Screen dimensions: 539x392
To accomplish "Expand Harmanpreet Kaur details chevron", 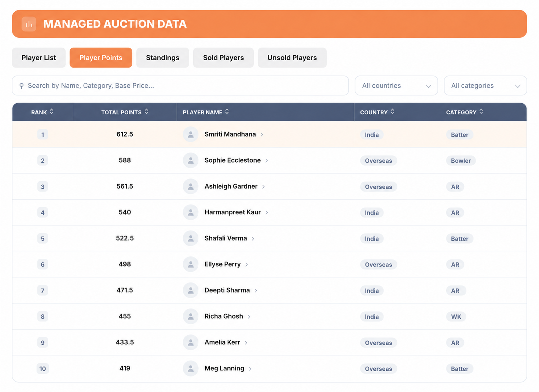I will [x=267, y=212].
